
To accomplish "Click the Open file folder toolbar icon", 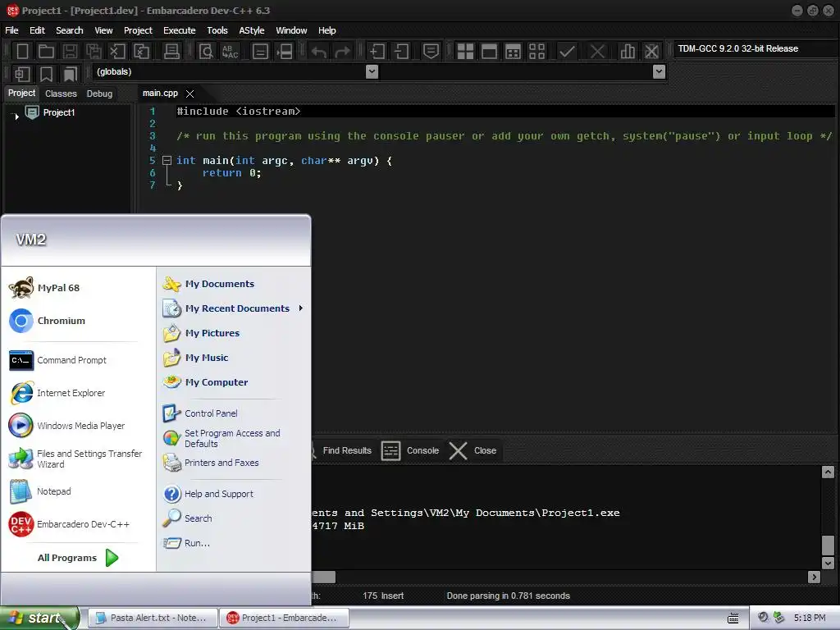I will (x=46, y=52).
